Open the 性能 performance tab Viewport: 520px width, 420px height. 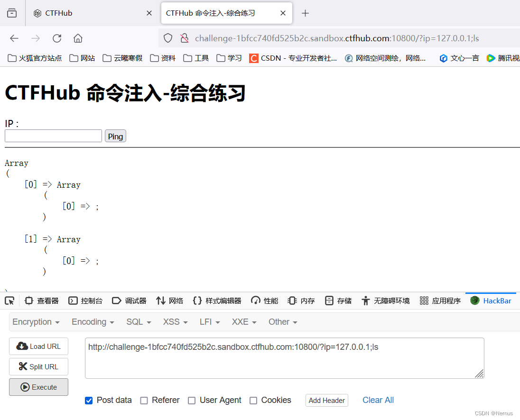point(264,301)
